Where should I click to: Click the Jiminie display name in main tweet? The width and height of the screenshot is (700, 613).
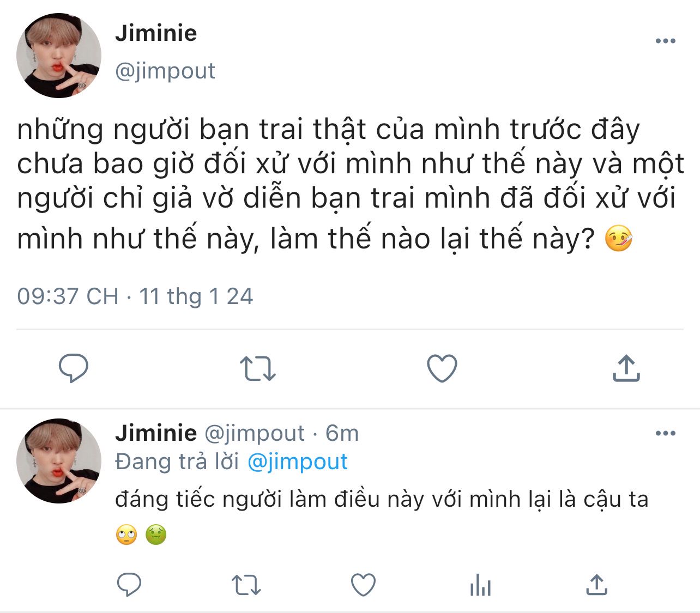point(156,33)
